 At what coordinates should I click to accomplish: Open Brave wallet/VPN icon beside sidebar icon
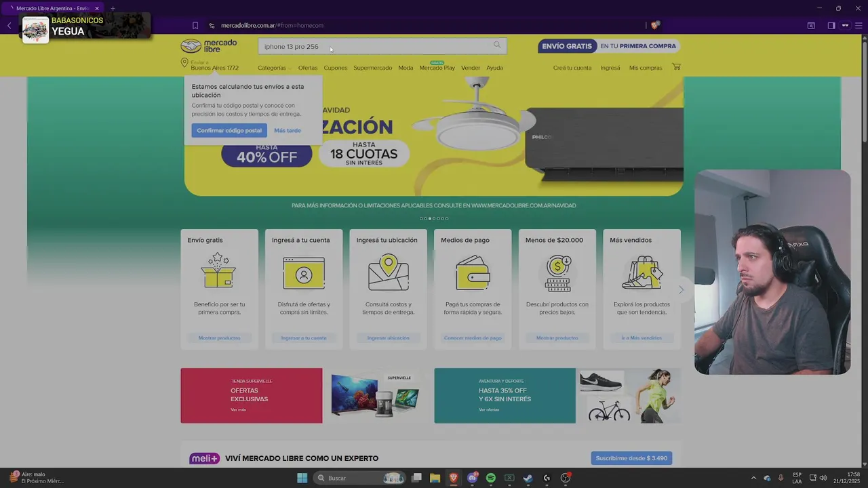(x=845, y=25)
